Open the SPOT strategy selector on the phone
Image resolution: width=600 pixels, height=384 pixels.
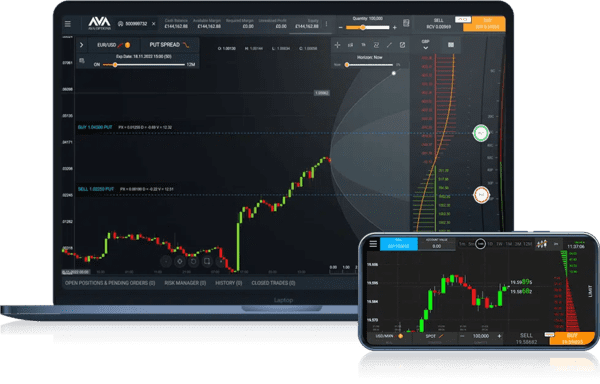(x=434, y=337)
